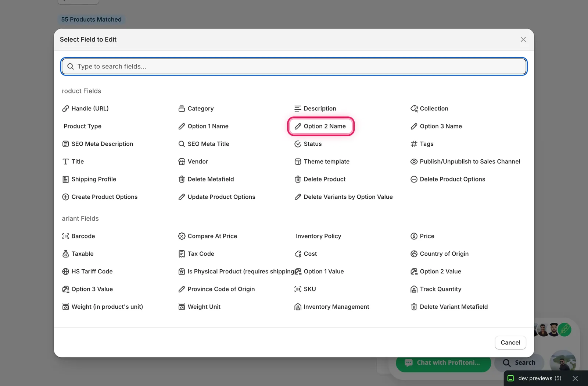Viewport: 588px width, 386px height.
Task: Pick Province Code of Origin field
Action: [217, 289]
